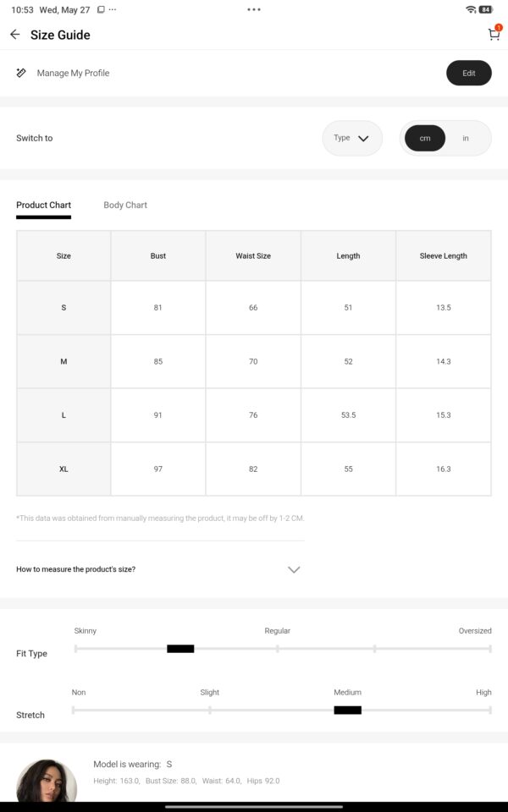
Task: Tap the back arrow icon
Action: coord(15,35)
